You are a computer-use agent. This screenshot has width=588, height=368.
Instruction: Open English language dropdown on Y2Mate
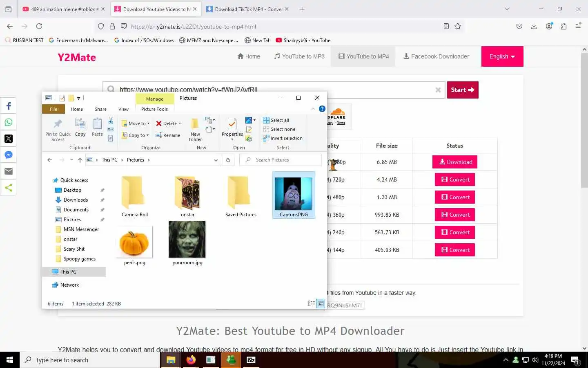(x=502, y=56)
